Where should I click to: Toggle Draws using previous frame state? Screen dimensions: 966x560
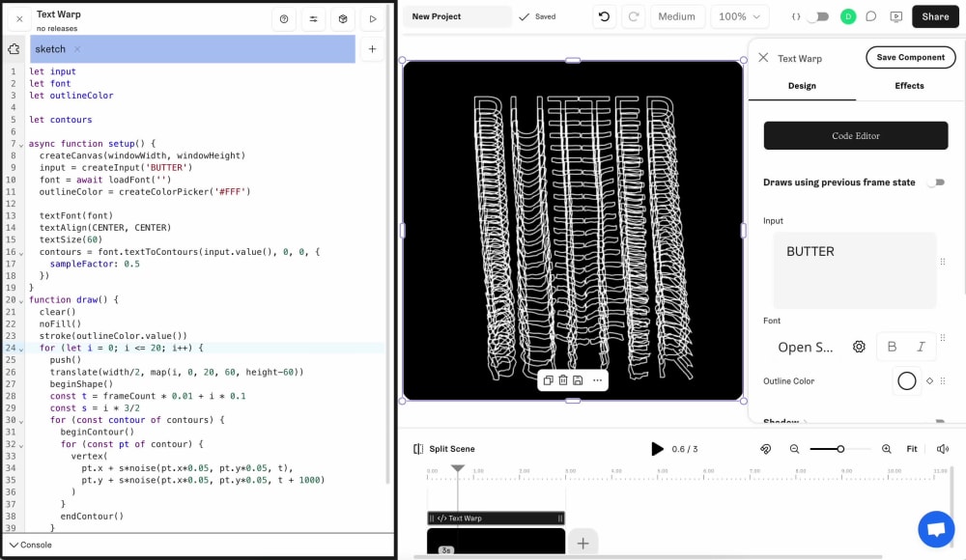937,182
